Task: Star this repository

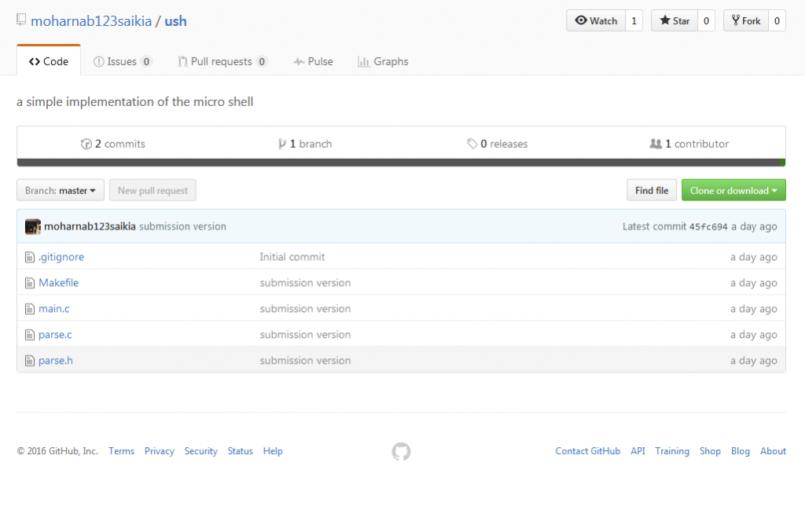Action: [x=675, y=20]
